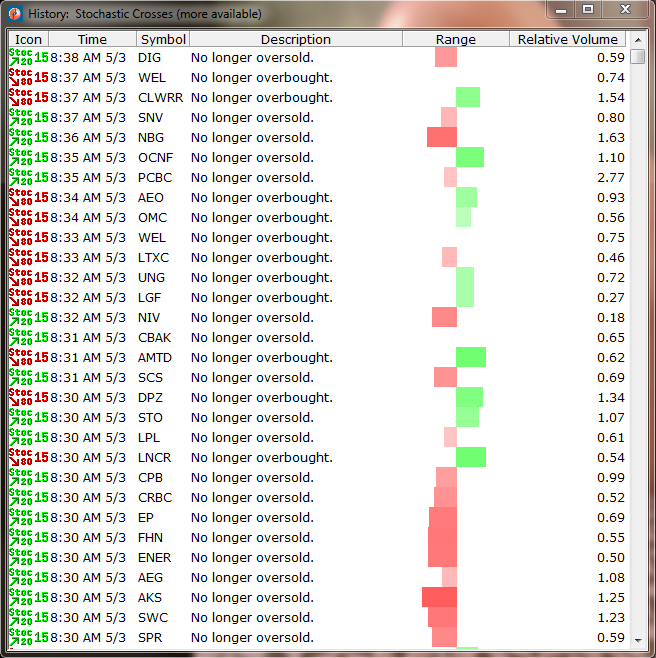Click the red range bar for AKS
Viewport: 656px width, 658px height.
pyautogui.click(x=439, y=598)
